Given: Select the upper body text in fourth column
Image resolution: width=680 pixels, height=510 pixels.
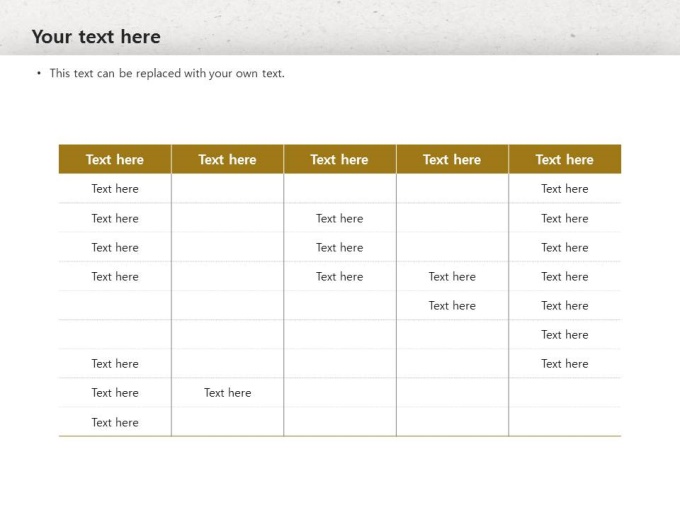Looking at the screenshot, I should point(452,277).
